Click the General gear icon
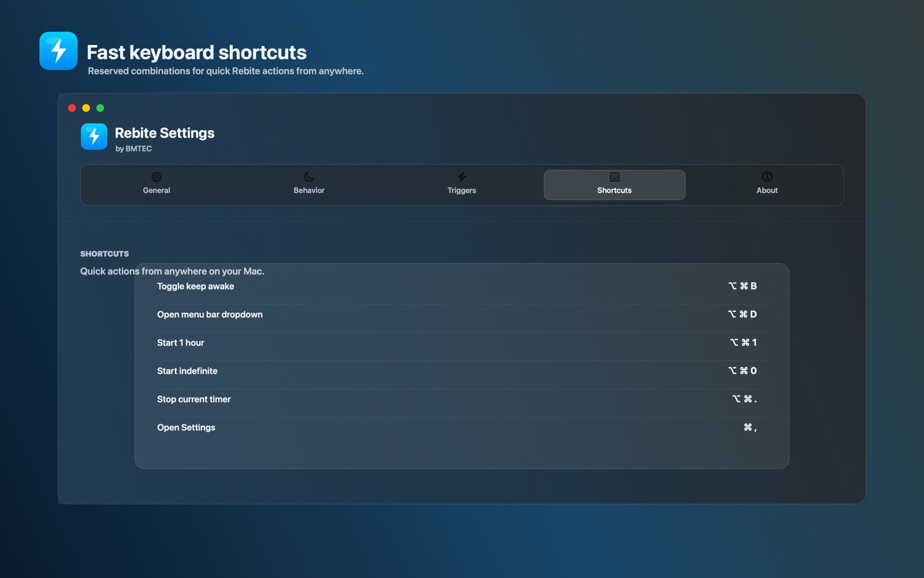The image size is (924, 578). click(x=157, y=177)
